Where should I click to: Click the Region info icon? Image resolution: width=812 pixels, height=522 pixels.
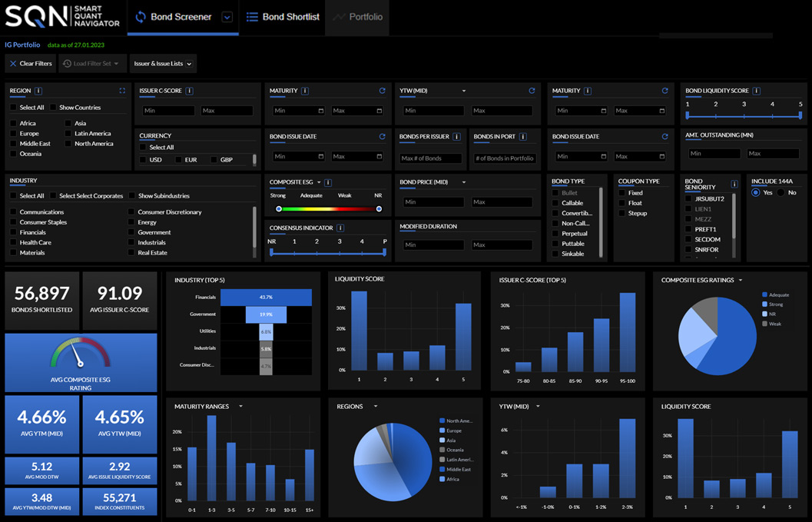(38, 91)
